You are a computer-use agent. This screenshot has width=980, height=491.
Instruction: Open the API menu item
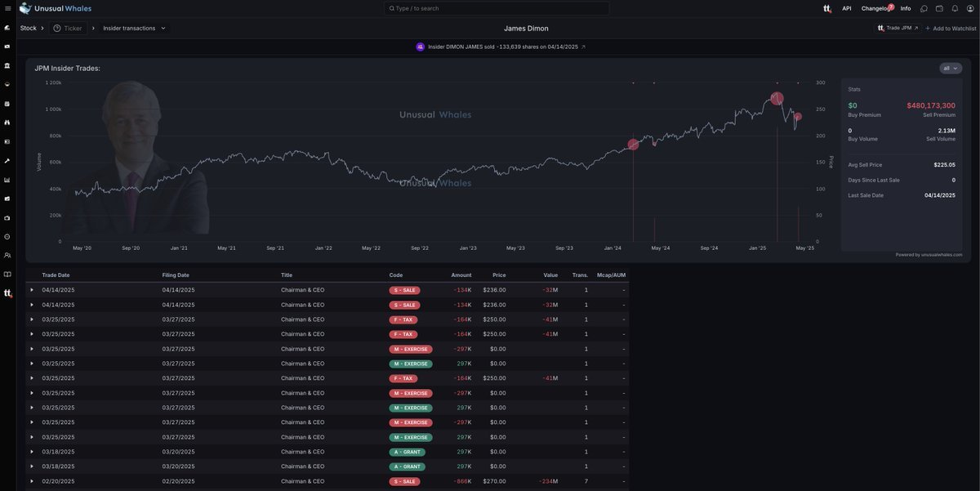coord(846,8)
